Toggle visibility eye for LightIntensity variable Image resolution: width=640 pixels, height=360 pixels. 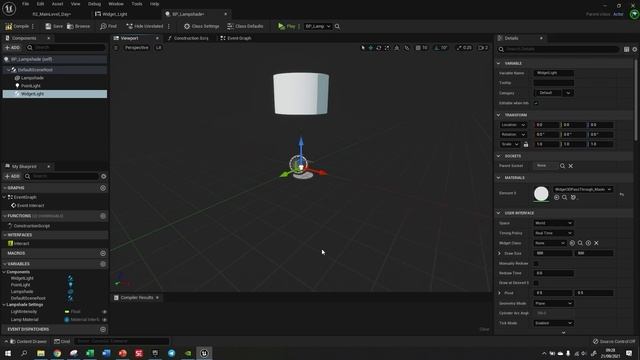[104, 312]
